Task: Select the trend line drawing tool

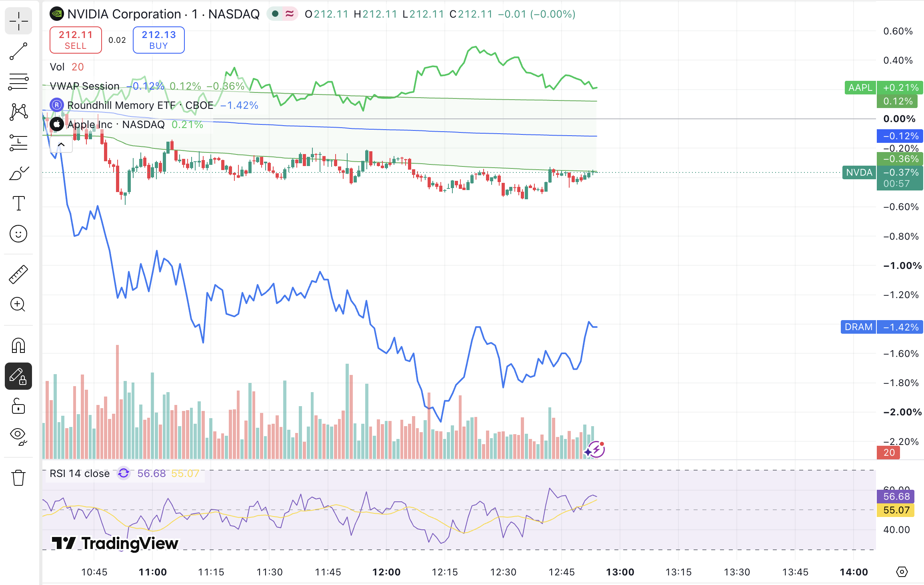Action: click(x=18, y=52)
